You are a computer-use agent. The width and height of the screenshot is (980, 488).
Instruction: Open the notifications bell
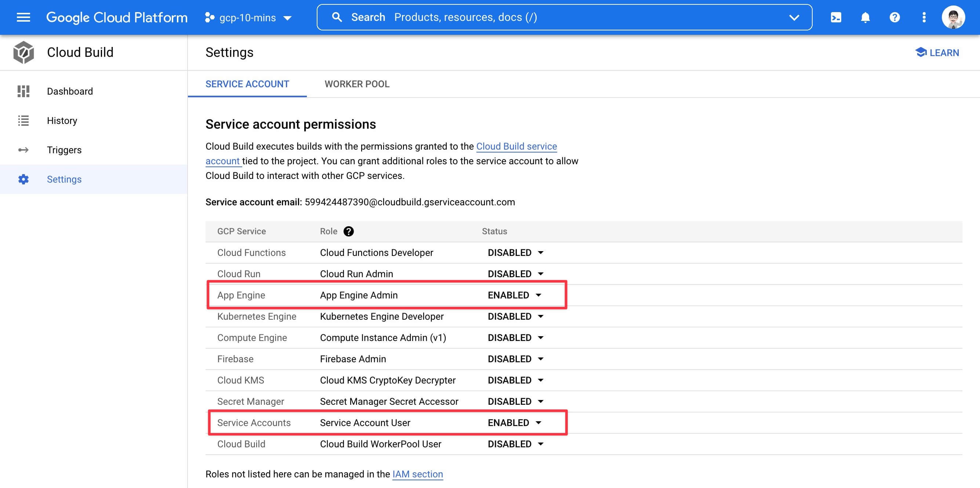(865, 18)
